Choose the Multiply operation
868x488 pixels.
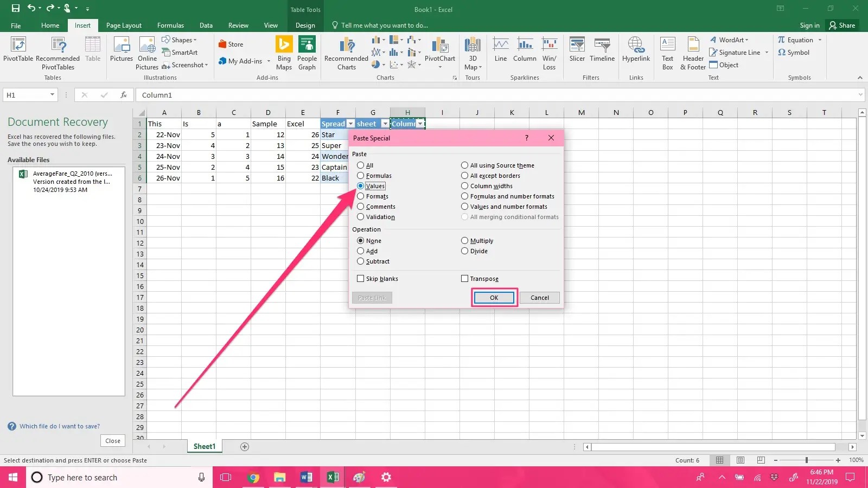tap(477, 241)
